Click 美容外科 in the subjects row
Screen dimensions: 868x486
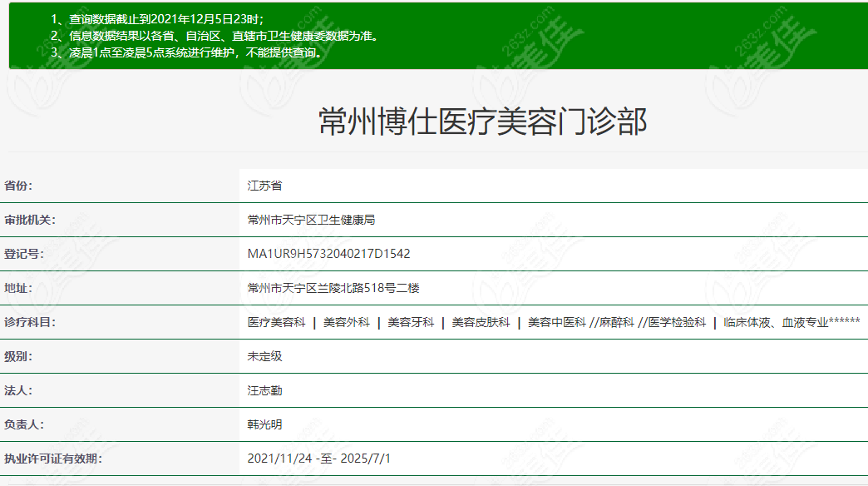[347, 323]
